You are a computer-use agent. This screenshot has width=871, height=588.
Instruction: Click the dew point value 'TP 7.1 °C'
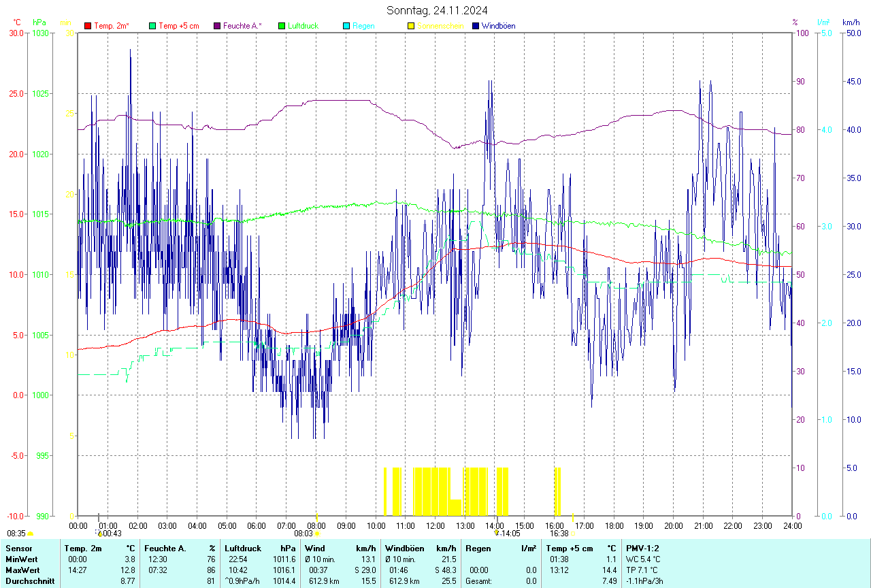coord(642,570)
